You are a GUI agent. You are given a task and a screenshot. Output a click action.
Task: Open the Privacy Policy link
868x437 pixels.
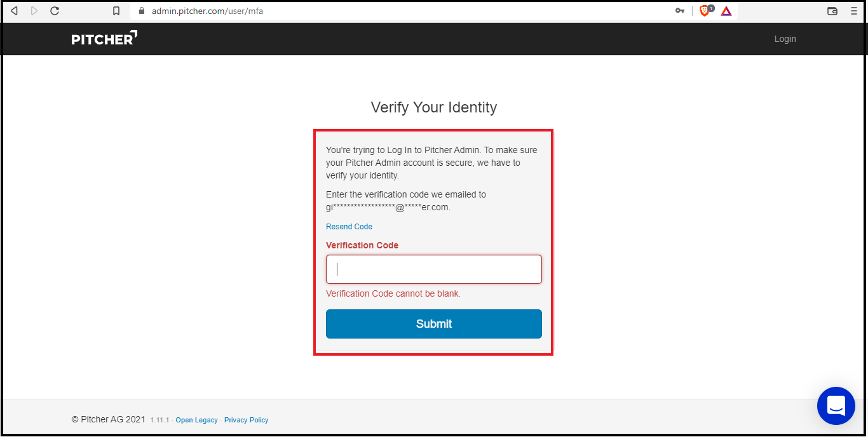point(247,420)
